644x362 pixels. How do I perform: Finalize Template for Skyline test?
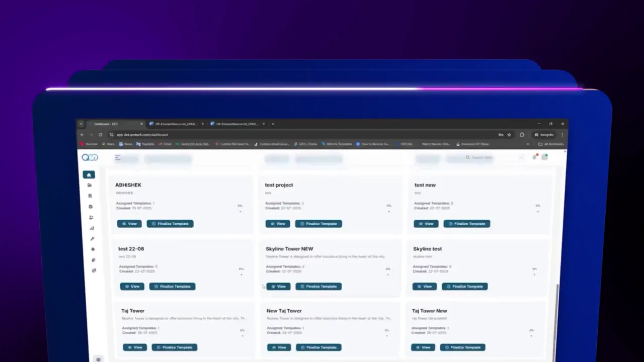[465, 287]
